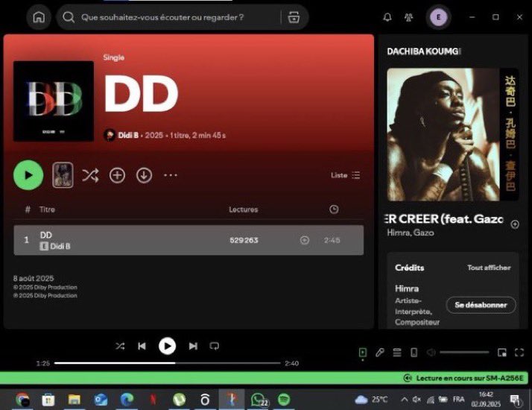Click the Titre column header
The image size is (532, 410).
47,209
